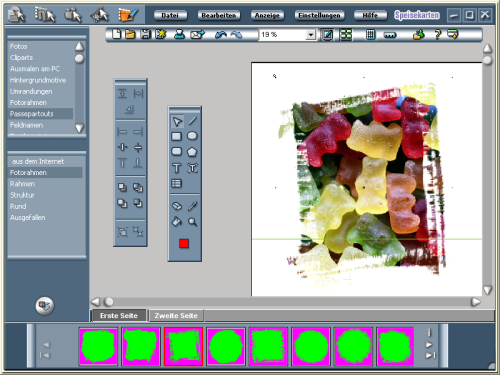
Task: Open the Hilfe menu
Action: tap(370, 15)
